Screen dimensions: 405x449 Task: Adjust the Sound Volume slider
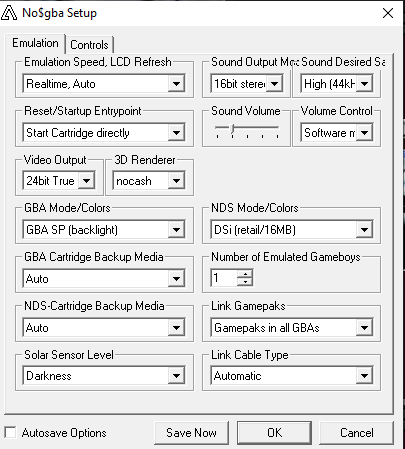click(x=233, y=130)
